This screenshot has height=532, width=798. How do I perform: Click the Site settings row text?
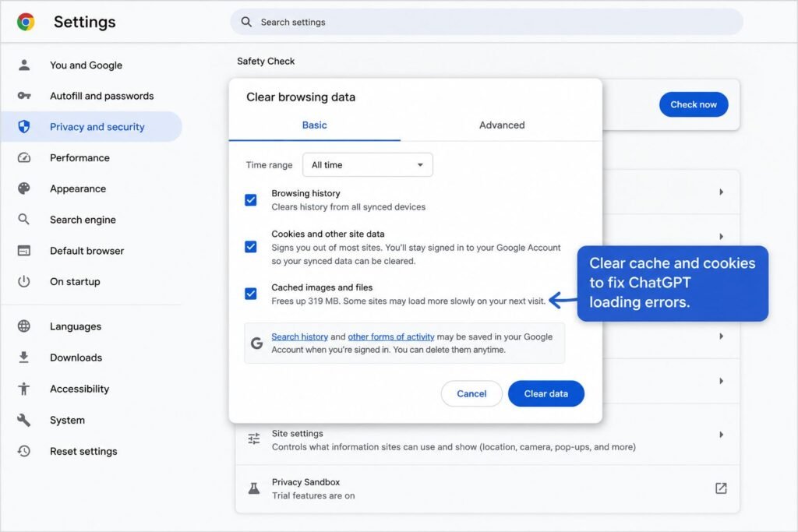coord(453,440)
